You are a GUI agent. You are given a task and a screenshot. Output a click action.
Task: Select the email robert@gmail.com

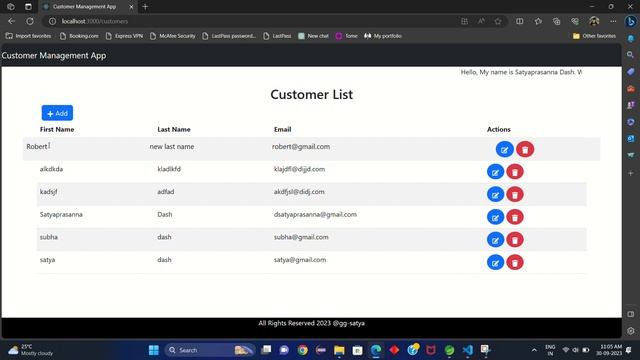pos(301,147)
